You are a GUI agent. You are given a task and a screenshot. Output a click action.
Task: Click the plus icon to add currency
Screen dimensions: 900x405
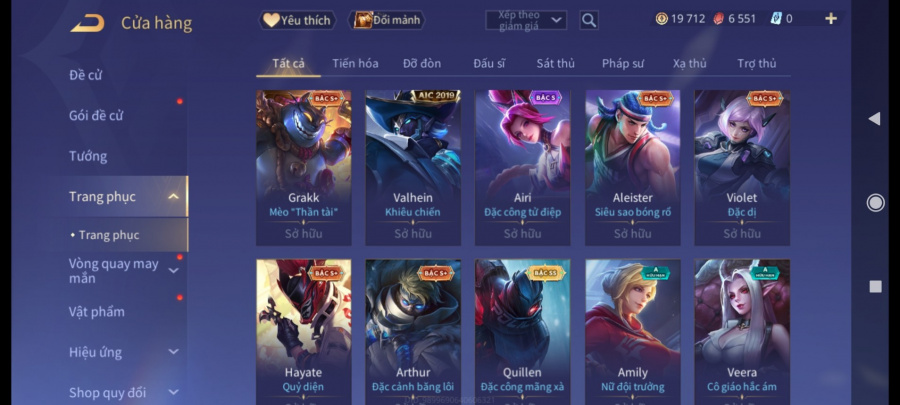coord(831,19)
